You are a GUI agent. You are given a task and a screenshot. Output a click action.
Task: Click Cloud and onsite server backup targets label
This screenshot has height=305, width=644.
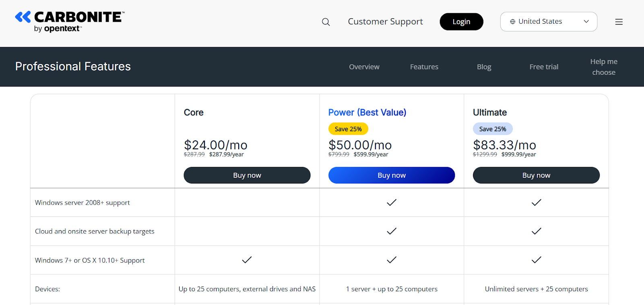95,231
